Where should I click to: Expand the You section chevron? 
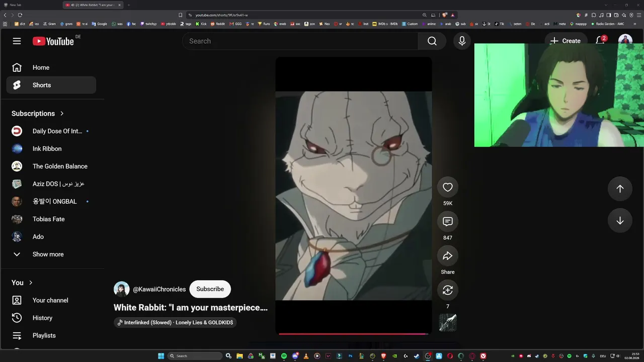click(31, 283)
